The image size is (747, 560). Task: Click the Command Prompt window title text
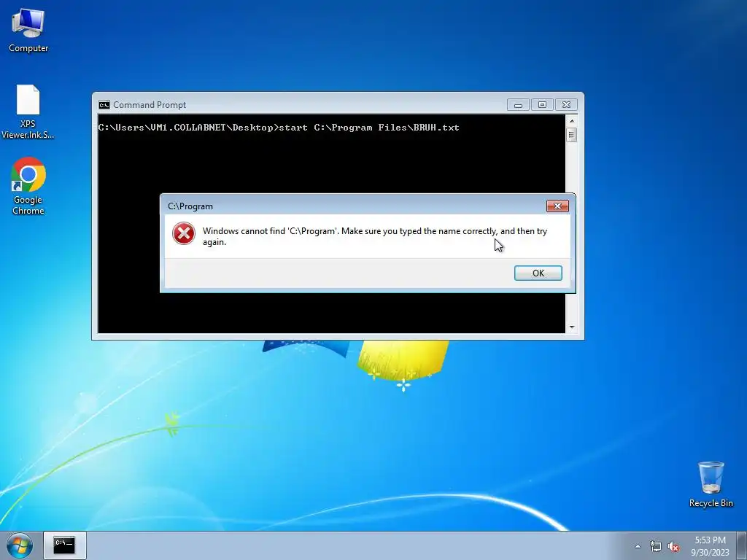tap(149, 105)
